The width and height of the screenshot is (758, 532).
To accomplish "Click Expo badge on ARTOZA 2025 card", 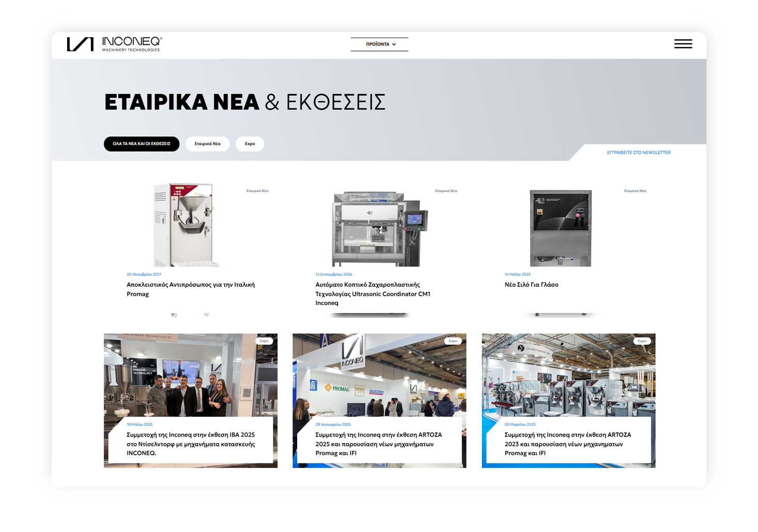I will point(453,341).
